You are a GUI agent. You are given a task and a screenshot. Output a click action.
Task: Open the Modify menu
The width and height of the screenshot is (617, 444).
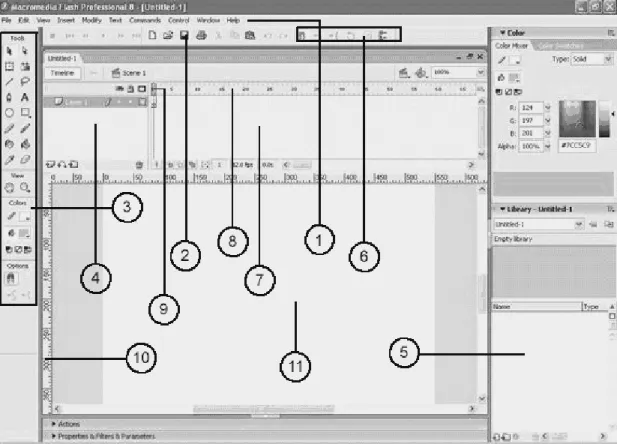point(92,20)
